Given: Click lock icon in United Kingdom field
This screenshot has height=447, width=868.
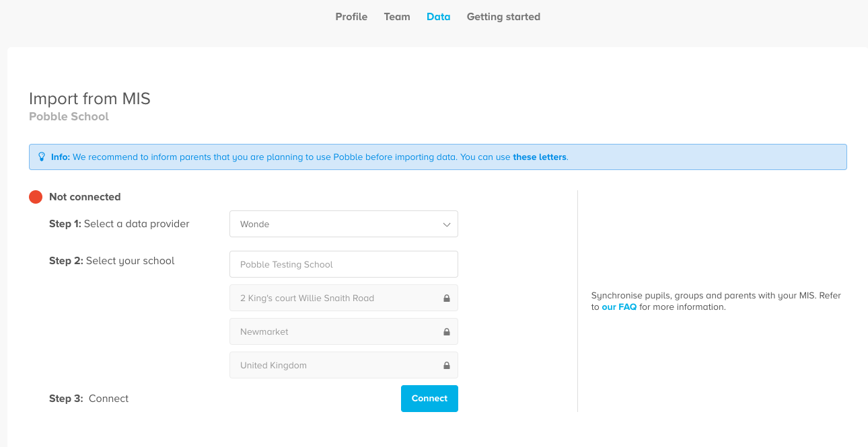Looking at the screenshot, I should 446,365.
